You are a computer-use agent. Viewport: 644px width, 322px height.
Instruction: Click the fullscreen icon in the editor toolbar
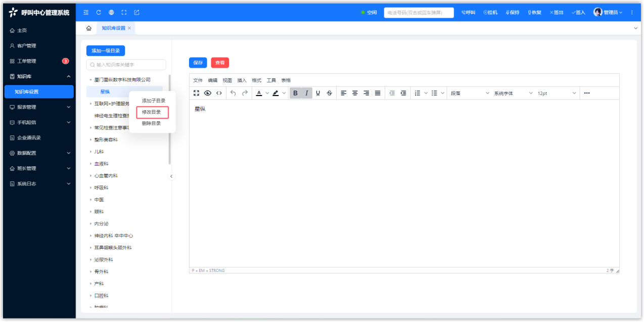pos(197,93)
